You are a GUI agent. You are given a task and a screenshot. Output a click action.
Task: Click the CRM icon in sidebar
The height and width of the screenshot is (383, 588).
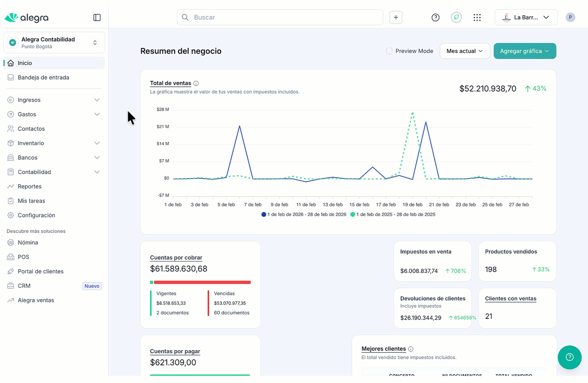tap(11, 286)
